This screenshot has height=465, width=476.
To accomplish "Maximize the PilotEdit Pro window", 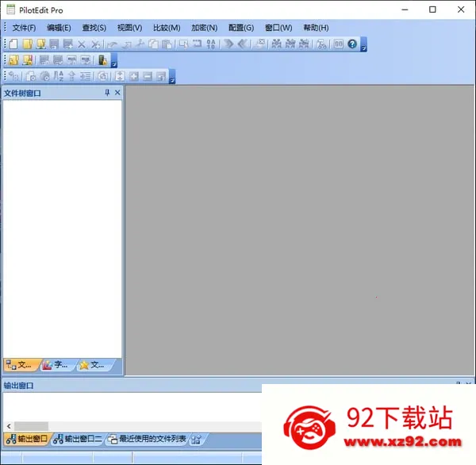I will (432, 10).
